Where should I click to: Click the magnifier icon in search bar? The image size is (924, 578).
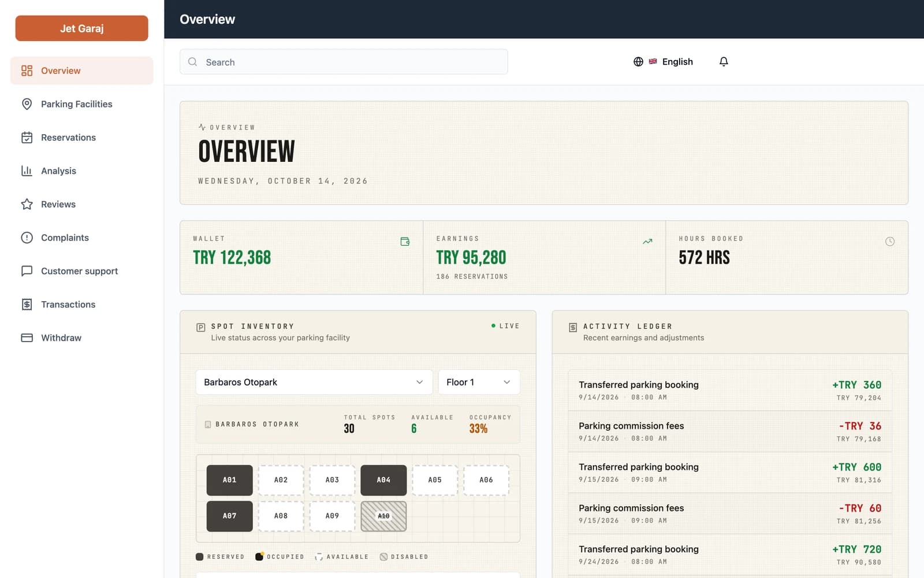point(193,62)
